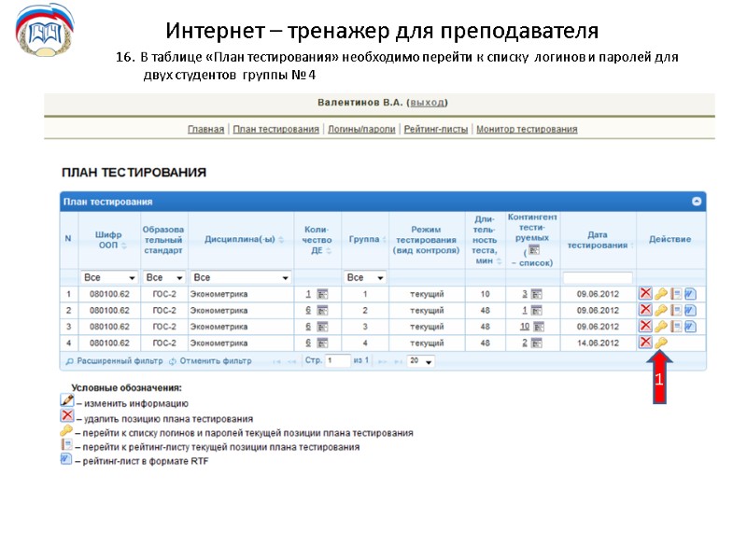Open the Шифр ООП filter dropdown
The height and width of the screenshot is (560, 747).
point(109,277)
